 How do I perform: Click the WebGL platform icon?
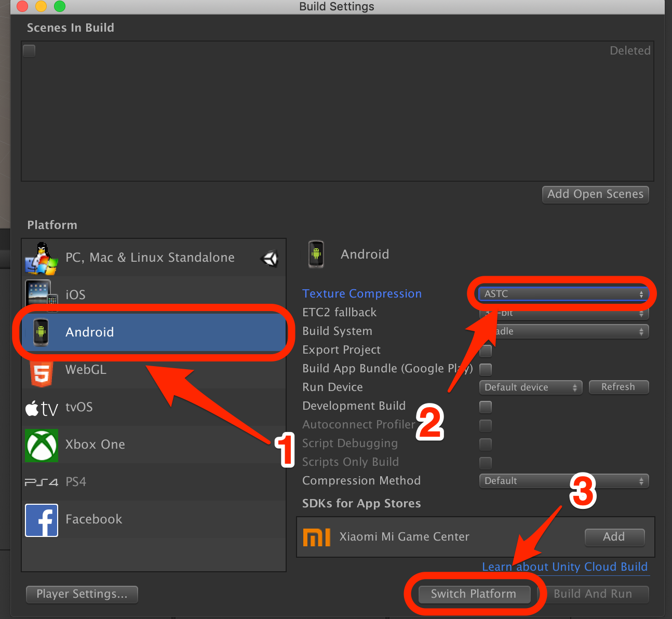pos(42,371)
